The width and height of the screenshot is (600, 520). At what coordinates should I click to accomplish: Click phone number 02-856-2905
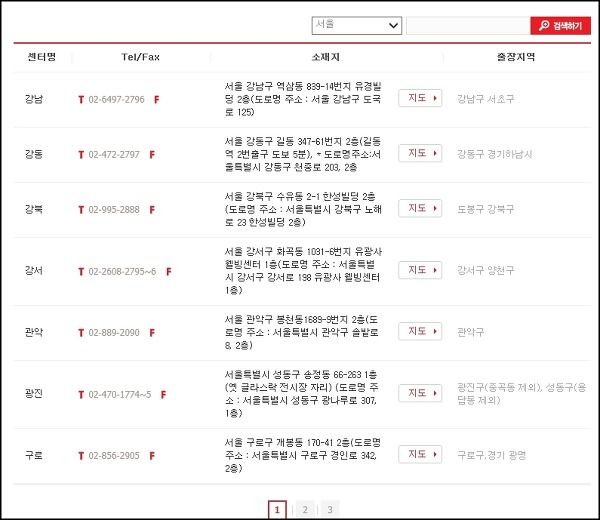pyautogui.click(x=114, y=456)
